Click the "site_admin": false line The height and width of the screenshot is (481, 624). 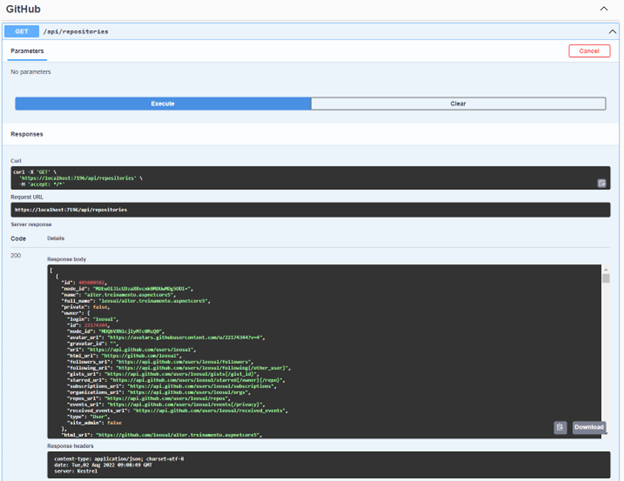94,423
